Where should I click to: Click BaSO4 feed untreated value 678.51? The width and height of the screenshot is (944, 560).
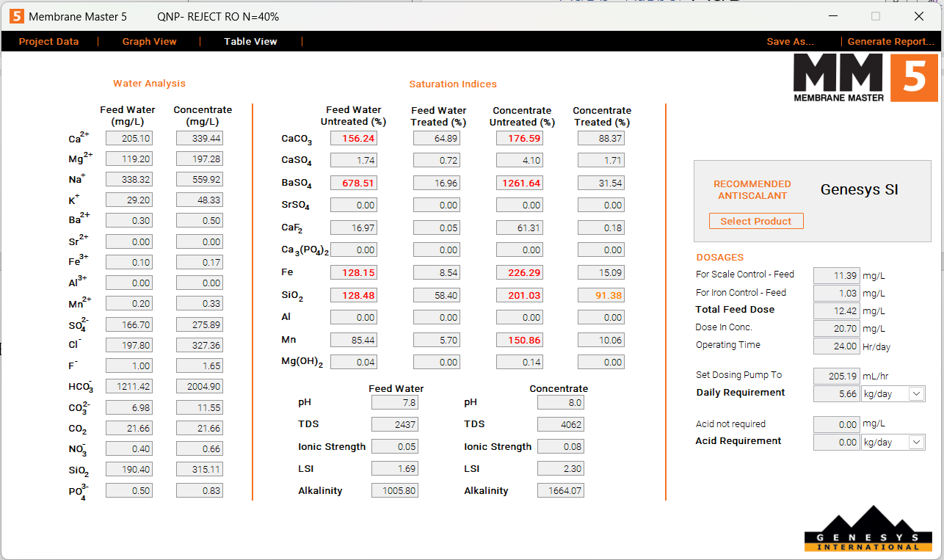pos(354,183)
